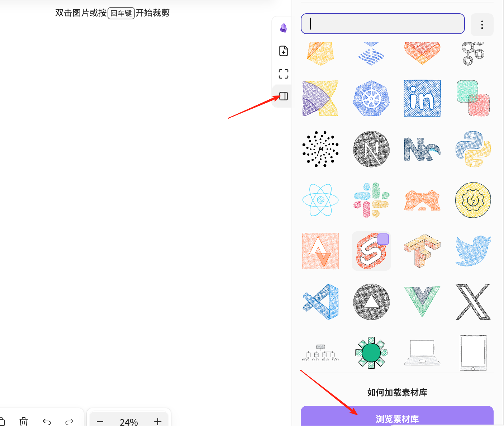Select the Nx logo library item
The width and height of the screenshot is (504, 426).
[x=422, y=149]
